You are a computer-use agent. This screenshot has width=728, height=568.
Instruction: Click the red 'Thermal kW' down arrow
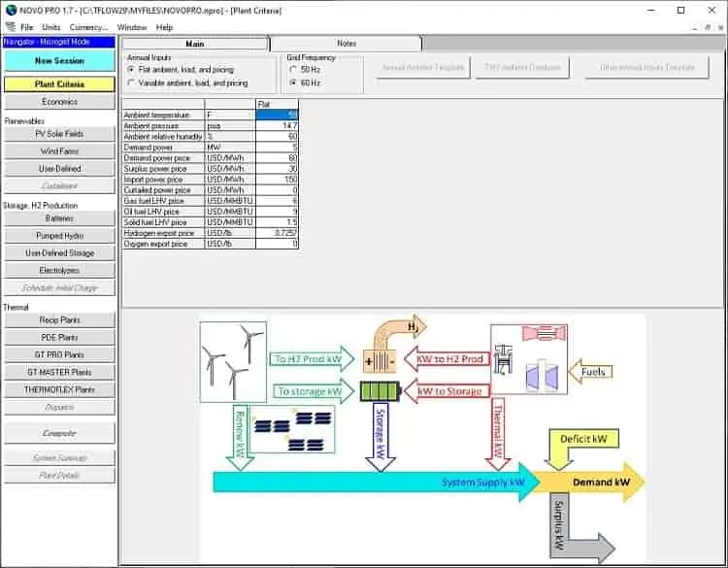498,434
